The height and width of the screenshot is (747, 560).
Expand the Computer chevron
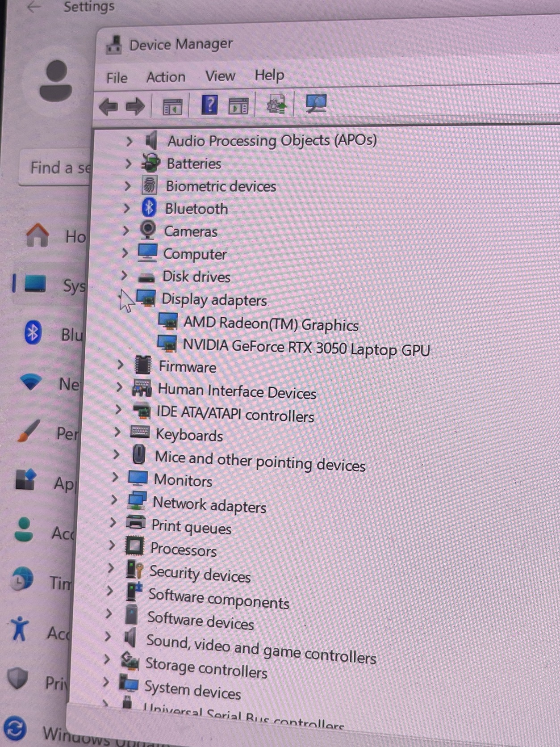125,253
